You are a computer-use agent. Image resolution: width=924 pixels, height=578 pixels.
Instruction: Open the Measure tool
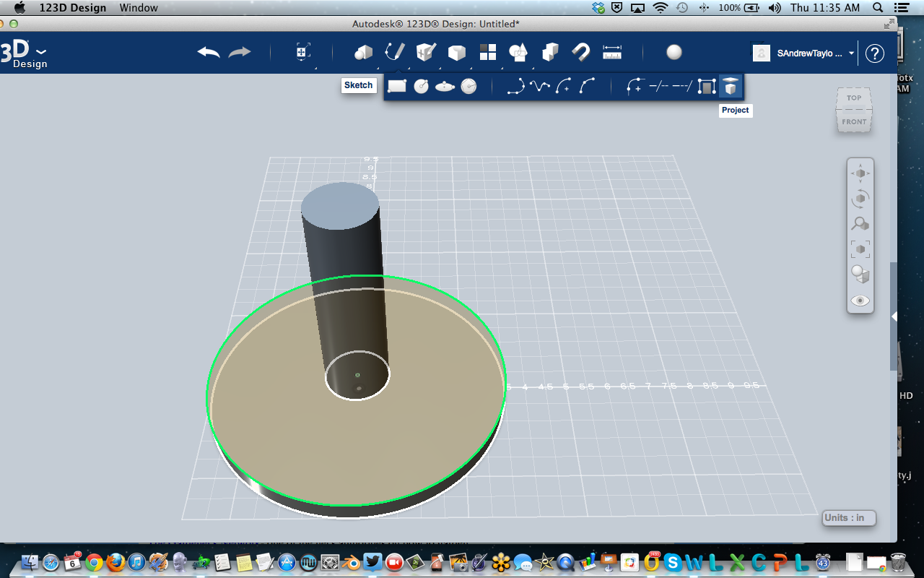(x=612, y=52)
